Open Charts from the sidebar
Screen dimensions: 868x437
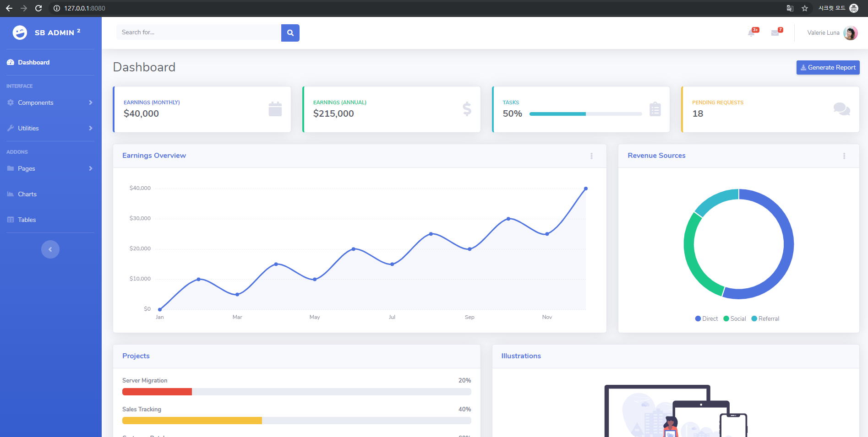click(x=50, y=194)
